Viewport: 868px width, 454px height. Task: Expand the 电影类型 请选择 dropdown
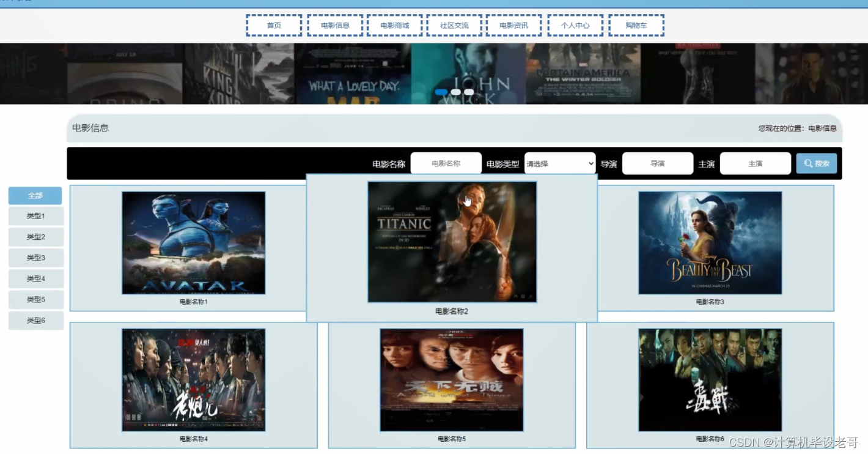tap(560, 163)
